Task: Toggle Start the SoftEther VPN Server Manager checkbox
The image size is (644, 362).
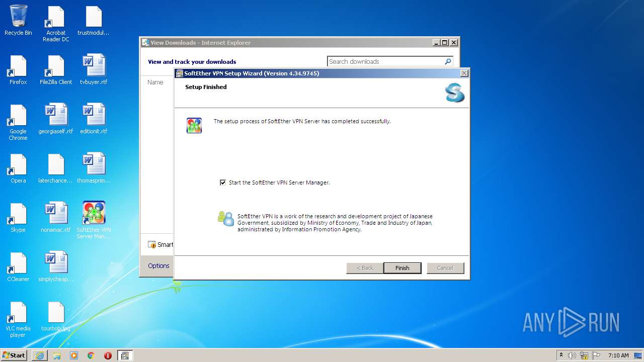Action: click(223, 183)
